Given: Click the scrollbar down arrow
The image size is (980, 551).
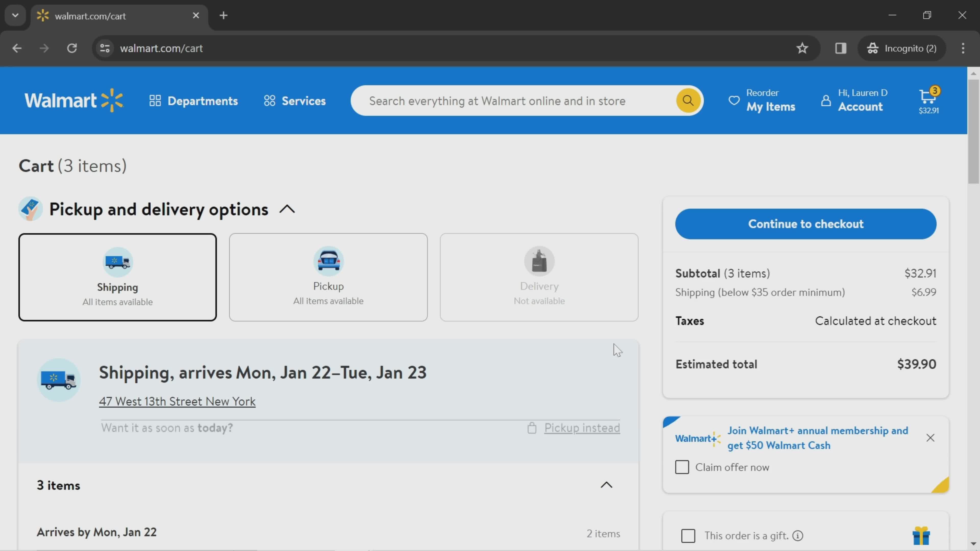Looking at the screenshot, I should (x=974, y=544).
